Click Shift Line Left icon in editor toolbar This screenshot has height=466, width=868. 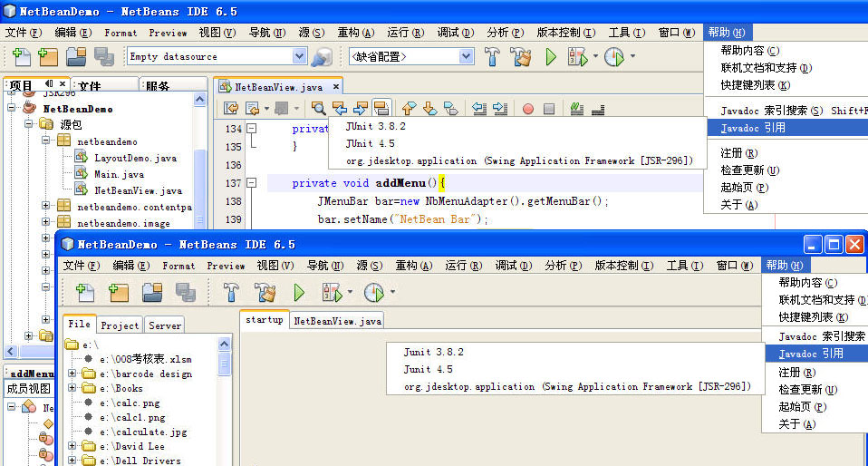pyautogui.click(x=479, y=108)
